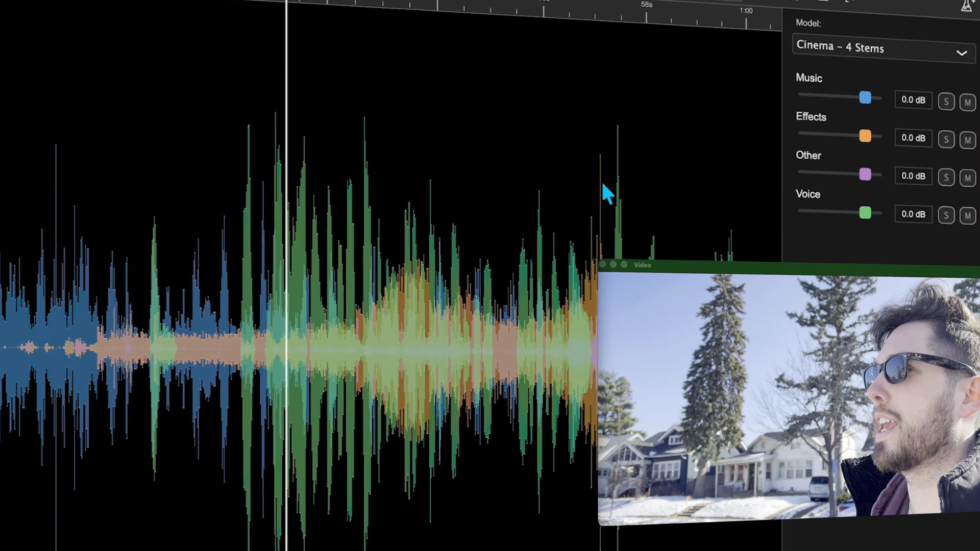Mute the Music stem
The image size is (980, 551).
click(968, 102)
